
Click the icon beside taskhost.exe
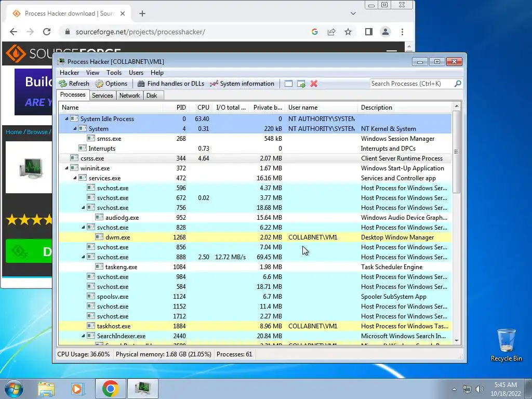90,326
